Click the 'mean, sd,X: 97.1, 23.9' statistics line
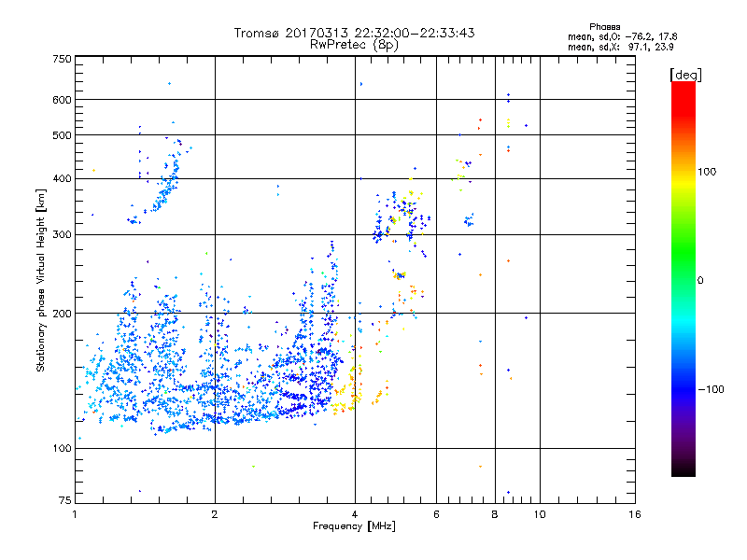Image resolution: width=747 pixels, height=560 pixels. [x=620, y=47]
